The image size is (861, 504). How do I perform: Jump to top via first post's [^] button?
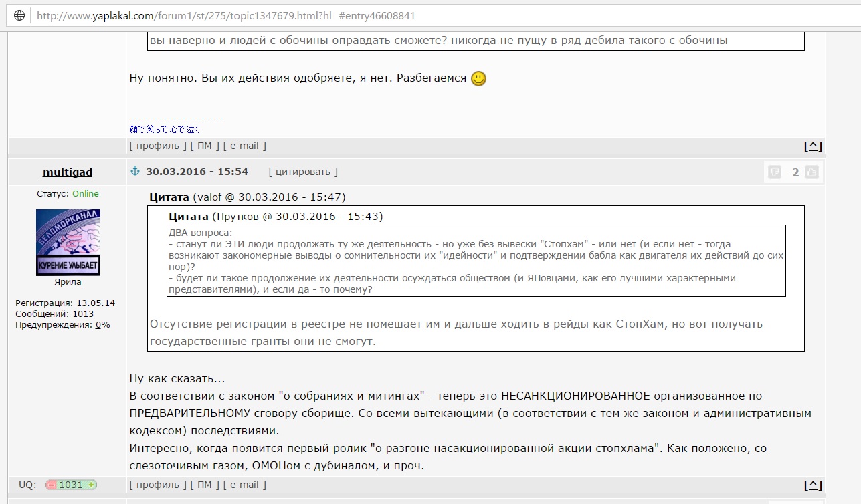tap(813, 146)
